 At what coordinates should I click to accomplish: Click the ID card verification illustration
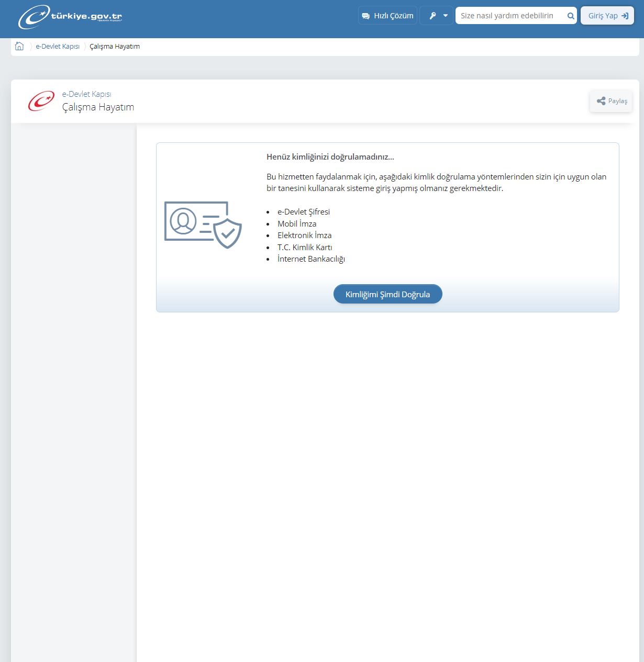tap(203, 225)
